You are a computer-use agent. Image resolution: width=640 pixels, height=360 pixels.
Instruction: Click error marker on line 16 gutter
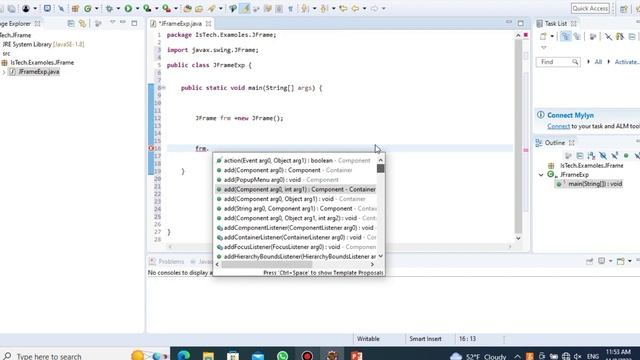[151, 148]
